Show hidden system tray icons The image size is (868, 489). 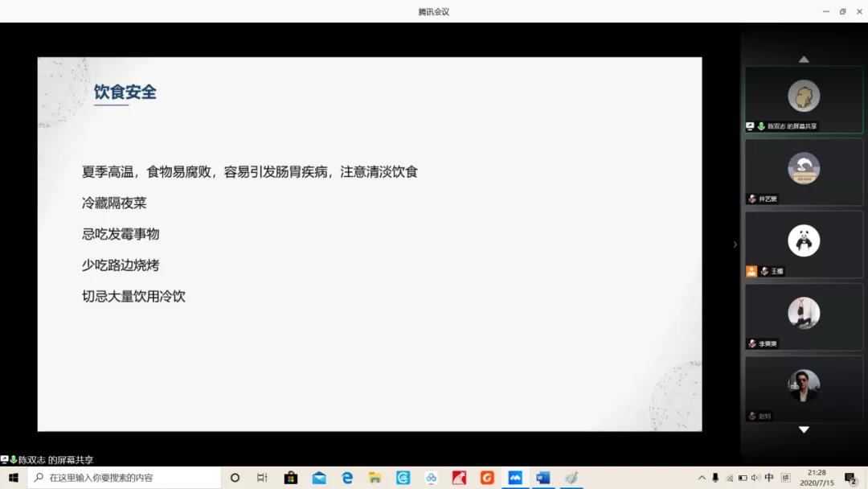click(x=702, y=478)
